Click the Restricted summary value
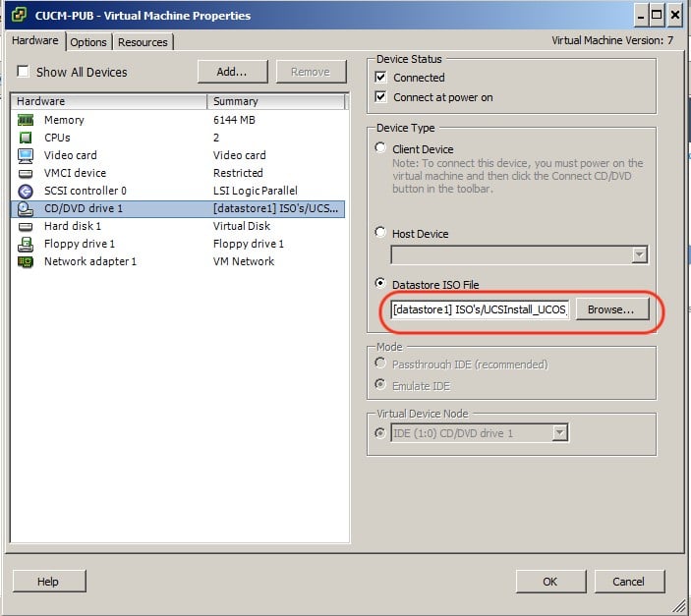Image resolution: width=691 pixels, height=616 pixels. click(238, 173)
